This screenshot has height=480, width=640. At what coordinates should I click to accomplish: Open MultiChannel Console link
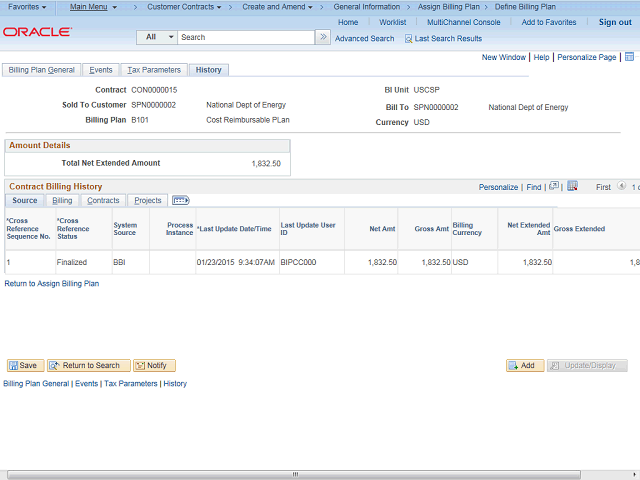[464, 22]
